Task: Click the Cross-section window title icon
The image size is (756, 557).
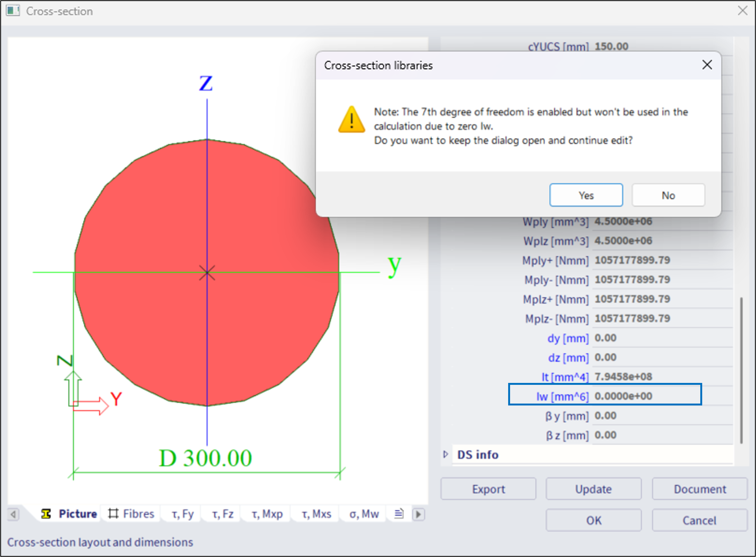Action: coord(13,11)
